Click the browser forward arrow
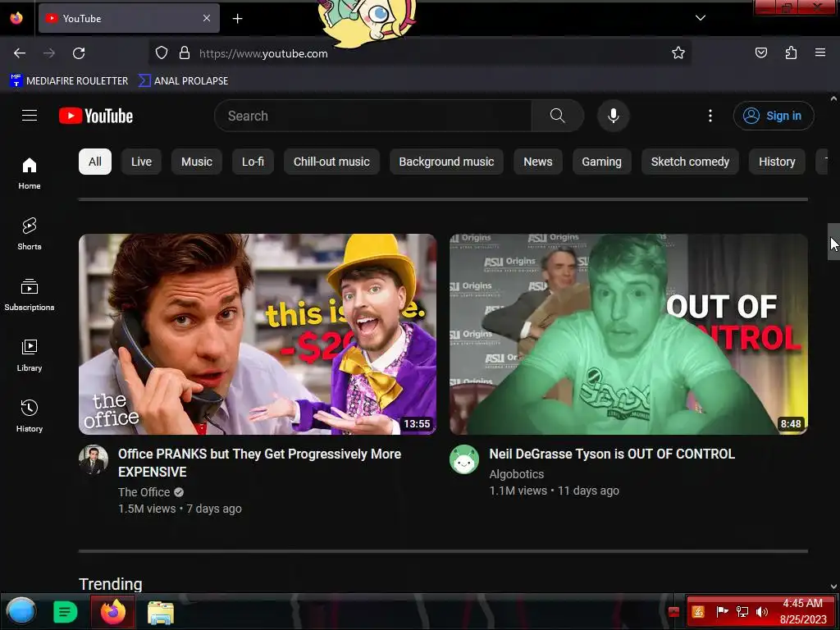Image resolution: width=840 pixels, height=630 pixels. [x=49, y=53]
